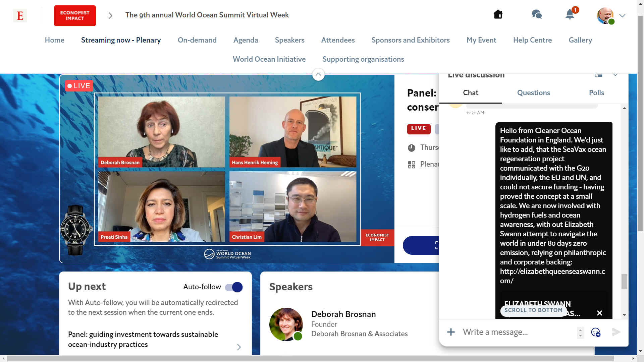Click the 11:21 AM message timestamp
The height and width of the screenshot is (362, 644).
[x=475, y=113]
